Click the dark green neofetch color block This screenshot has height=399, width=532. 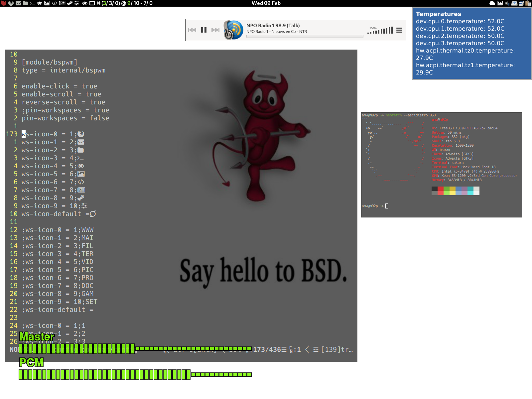446,189
